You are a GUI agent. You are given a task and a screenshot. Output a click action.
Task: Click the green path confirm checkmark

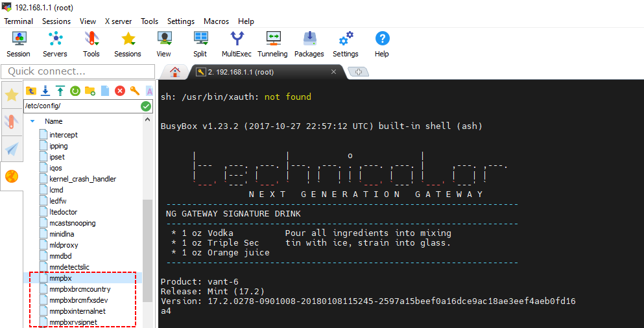146,106
